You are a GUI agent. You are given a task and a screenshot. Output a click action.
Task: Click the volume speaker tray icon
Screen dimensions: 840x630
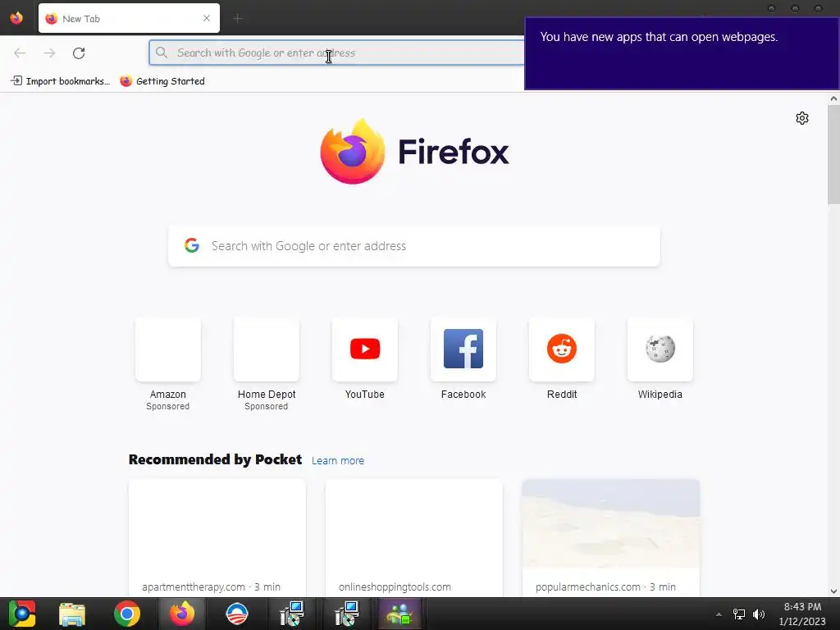759,614
